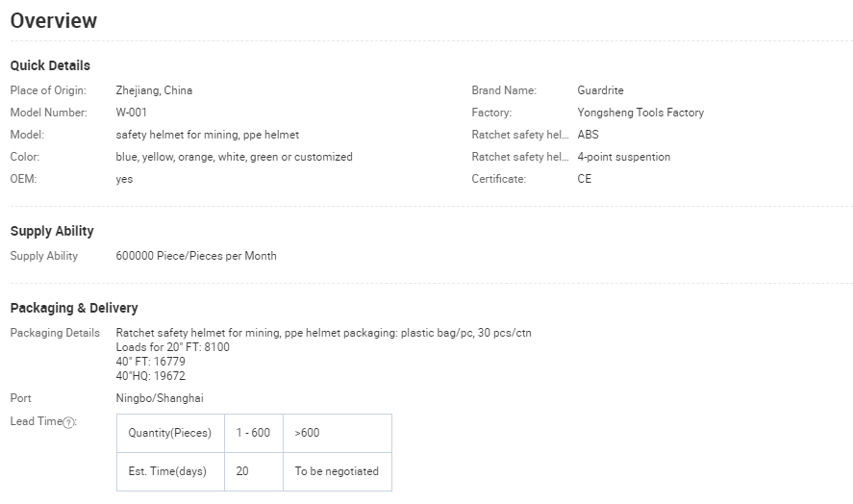Click the Overview heading
Viewport: 853px width, 504px height.
click(54, 20)
